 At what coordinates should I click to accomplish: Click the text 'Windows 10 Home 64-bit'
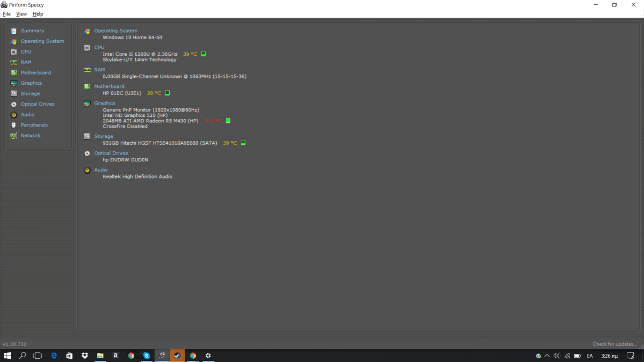click(133, 38)
